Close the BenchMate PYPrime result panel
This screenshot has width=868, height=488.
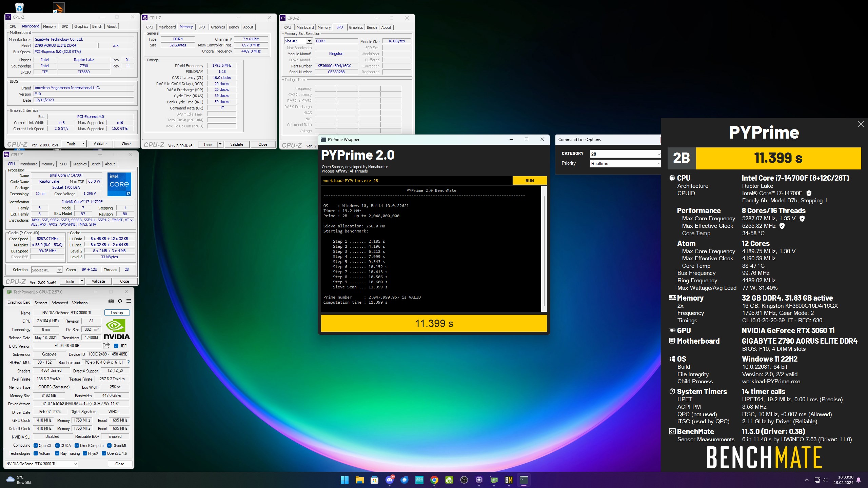(x=861, y=124)
